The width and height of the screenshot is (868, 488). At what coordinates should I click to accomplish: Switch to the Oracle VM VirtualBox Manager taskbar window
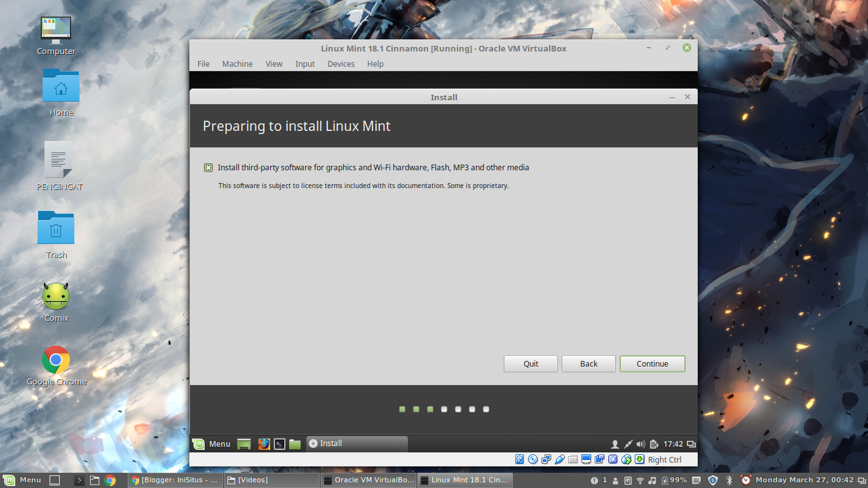tap(368, 480)
